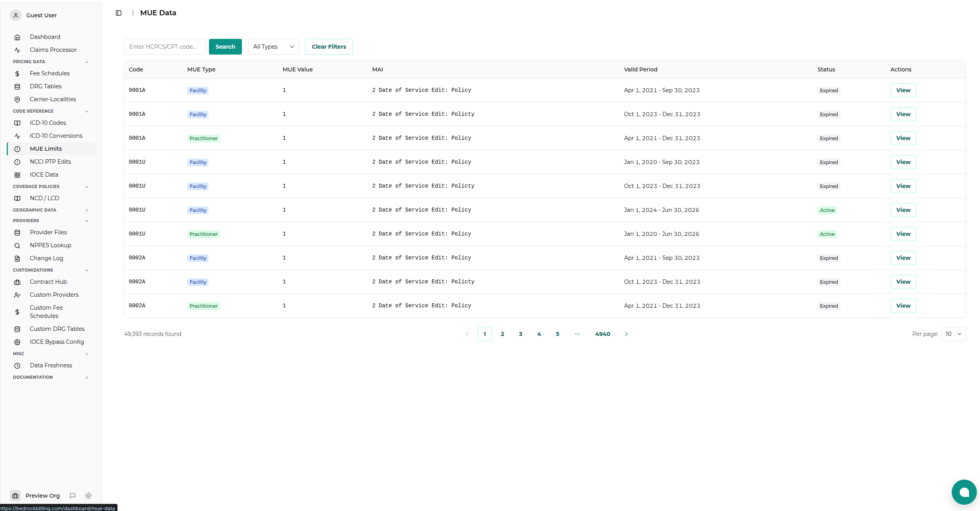Click the next page arrow
The image size is (980, 511).
[626, 334]
